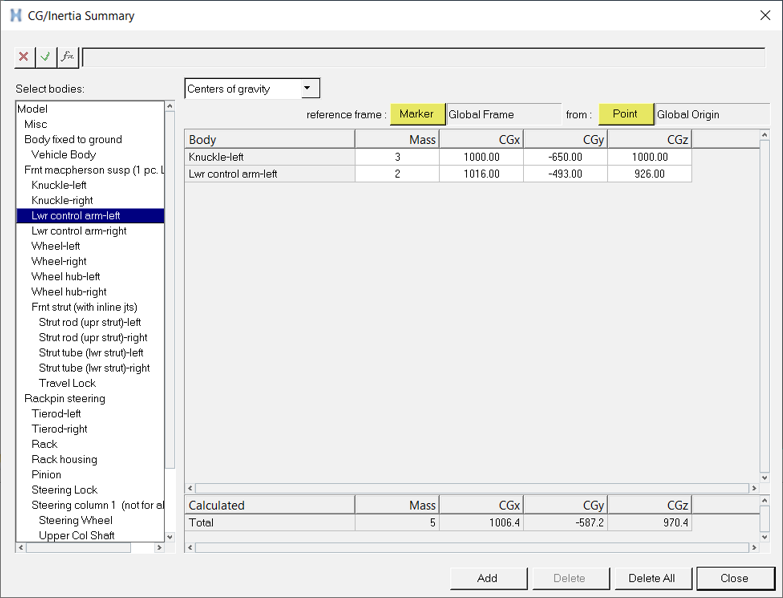Close the CG/Inertia Summary window
The height and width of the screenshot is (598, 783).
765,15
